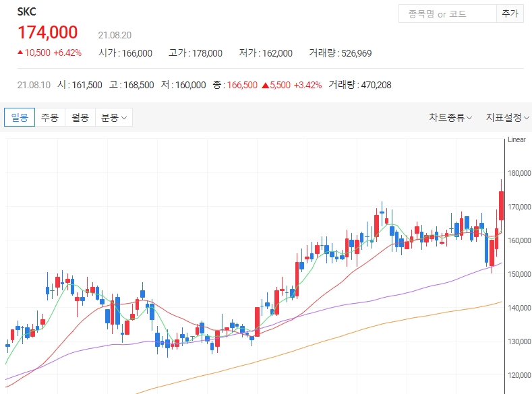Click the 종 166,500 close value
This screenshot has height=394, width=532.
pos(235,85)
